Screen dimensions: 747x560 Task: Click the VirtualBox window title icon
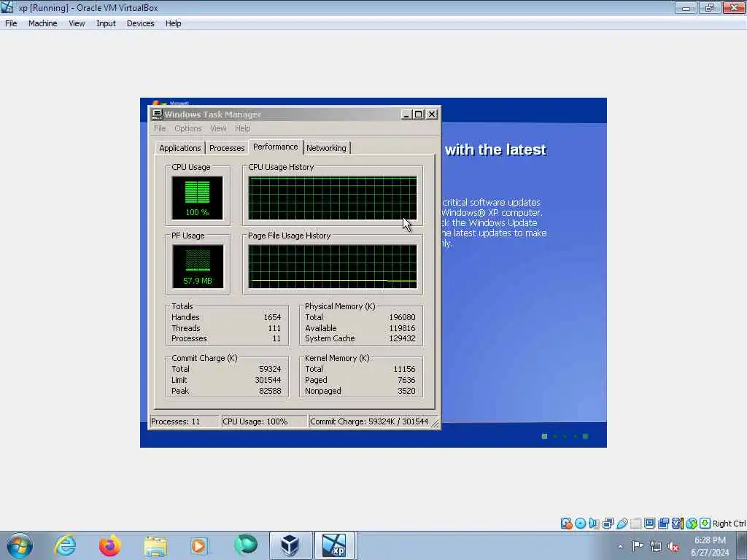pyautogui.click(x=7, y=7)
